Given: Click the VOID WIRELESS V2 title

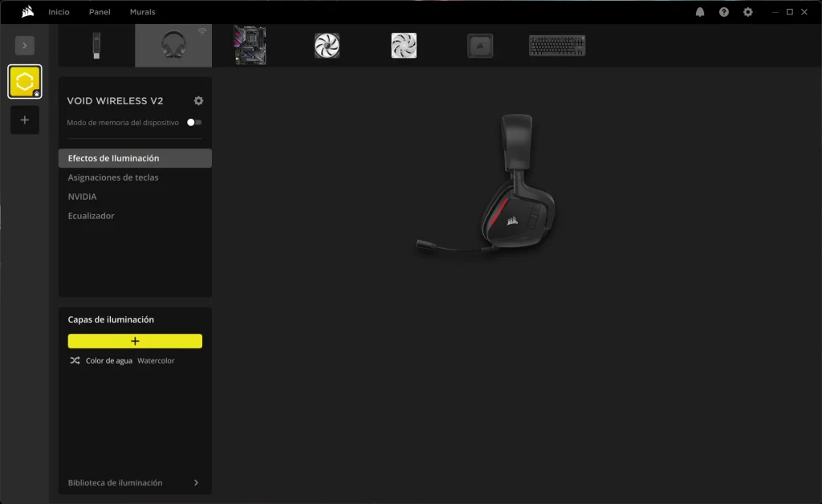Looking at the screenshot, I should (116, 100).
